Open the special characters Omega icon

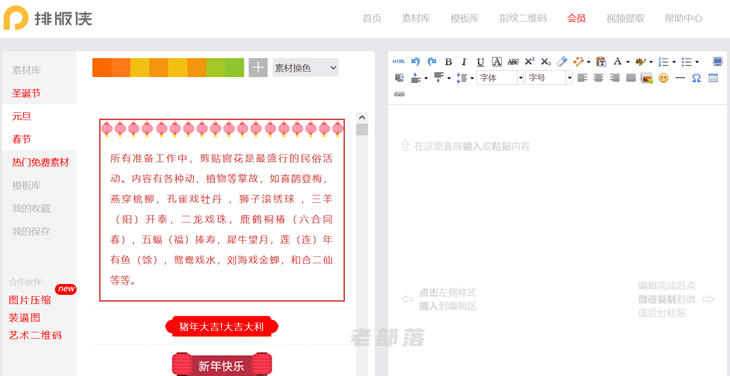click(696, 78)
